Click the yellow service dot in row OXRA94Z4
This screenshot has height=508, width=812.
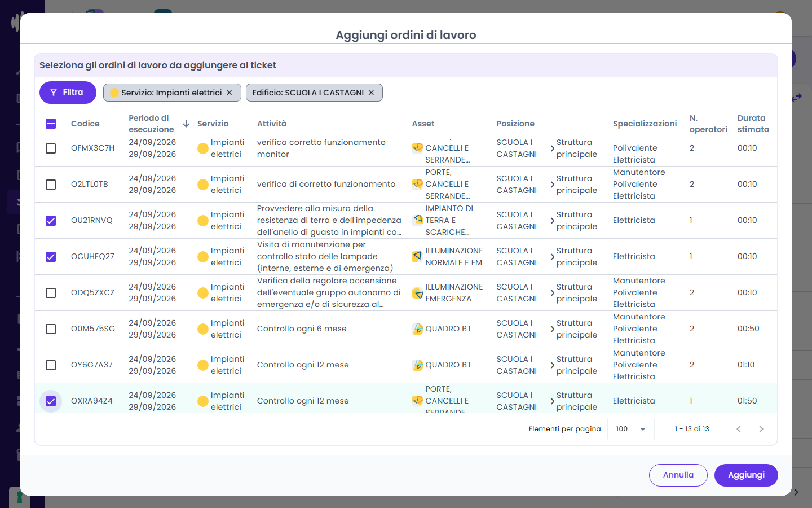point(203,401)
